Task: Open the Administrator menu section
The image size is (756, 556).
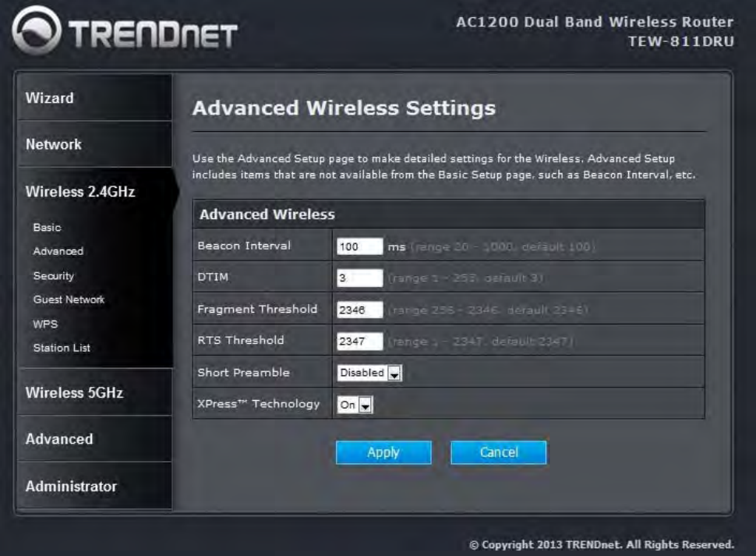Action: [x=71, y=486]
